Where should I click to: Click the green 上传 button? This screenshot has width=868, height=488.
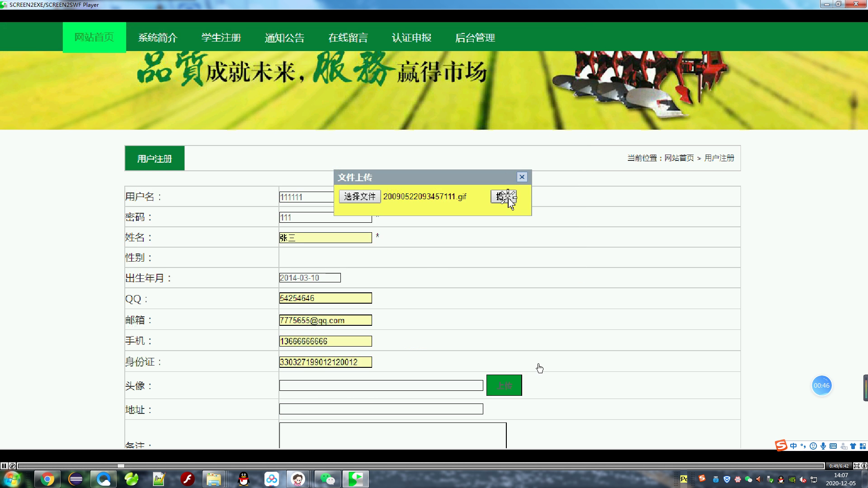pos(504,385)
